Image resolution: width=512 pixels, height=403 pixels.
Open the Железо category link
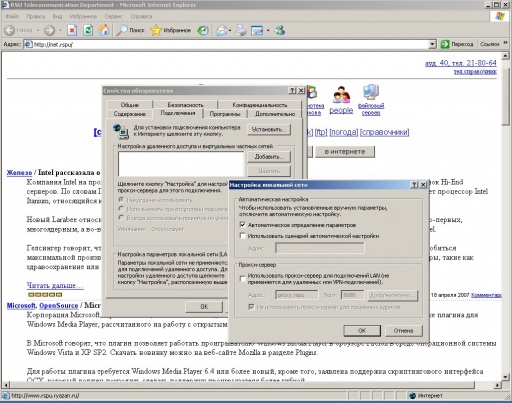coord(19,173)
